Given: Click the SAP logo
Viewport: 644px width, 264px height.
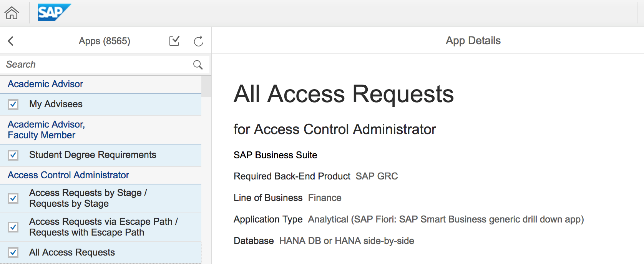Looking at the screenshot, I should (54, 12).
